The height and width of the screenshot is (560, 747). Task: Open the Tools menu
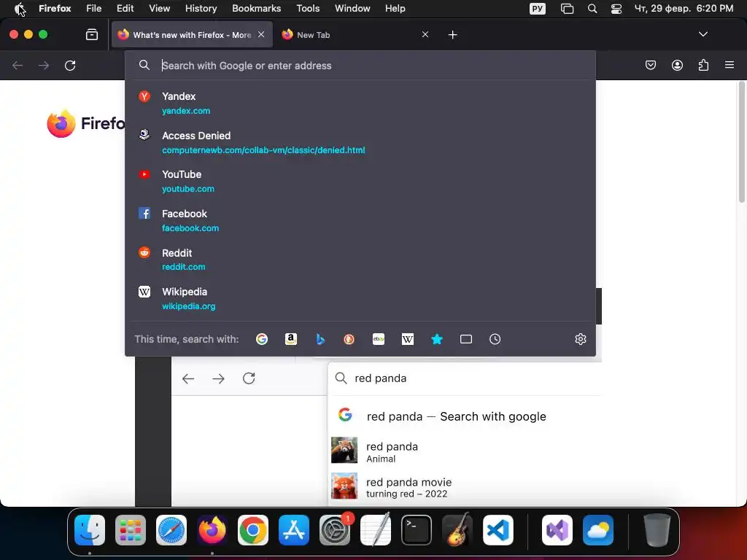[308, 9]
